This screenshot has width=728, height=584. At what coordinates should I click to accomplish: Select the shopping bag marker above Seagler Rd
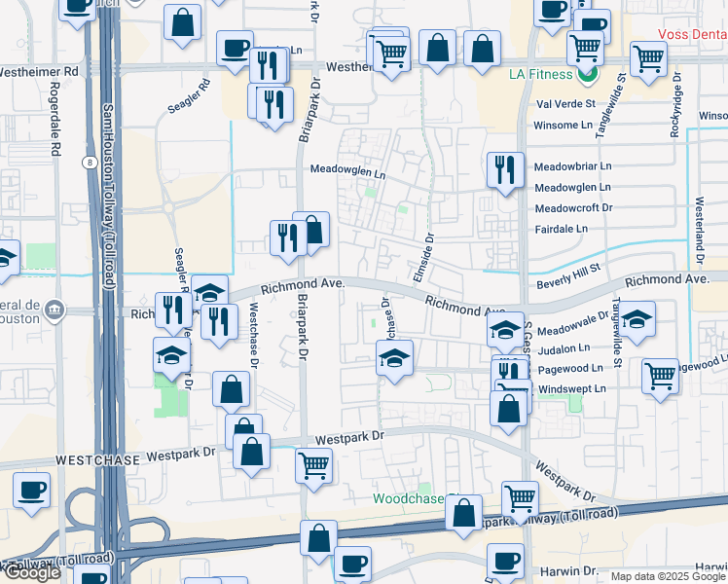[x=182, y=22]
